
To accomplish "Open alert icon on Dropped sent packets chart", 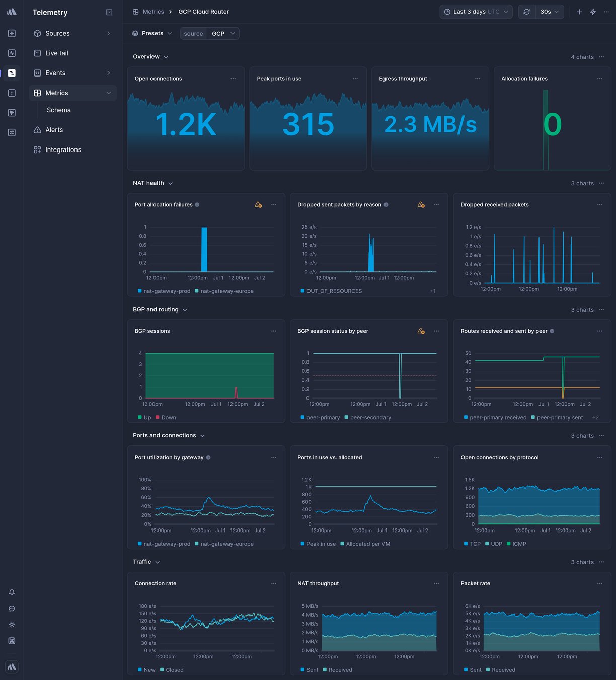I will [421, 205].
